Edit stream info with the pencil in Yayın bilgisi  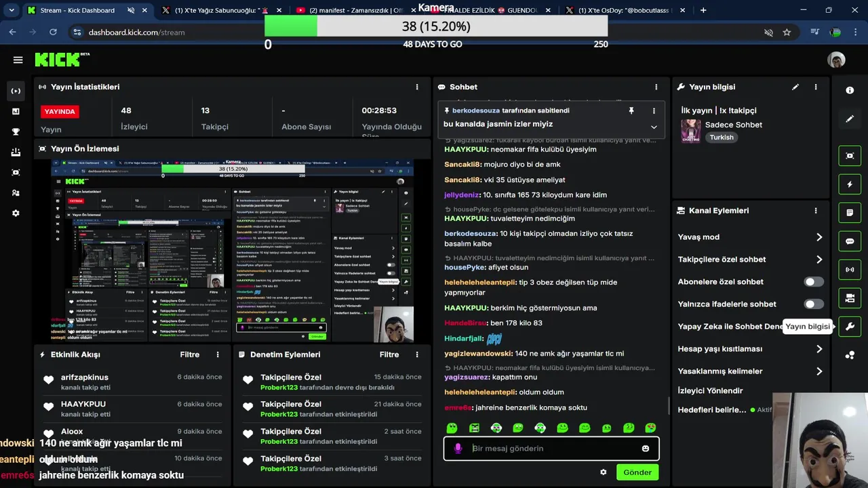(795, 87)
